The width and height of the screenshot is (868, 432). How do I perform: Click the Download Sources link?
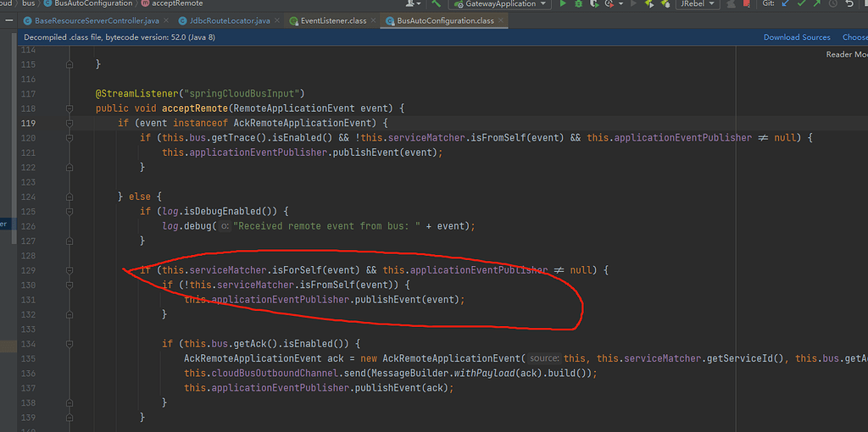click(797, 37)
